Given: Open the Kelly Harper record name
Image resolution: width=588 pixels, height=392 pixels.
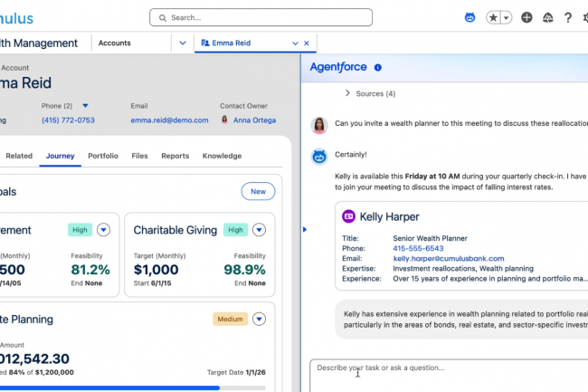Looking at the screenshot, I should coord(389,216).
